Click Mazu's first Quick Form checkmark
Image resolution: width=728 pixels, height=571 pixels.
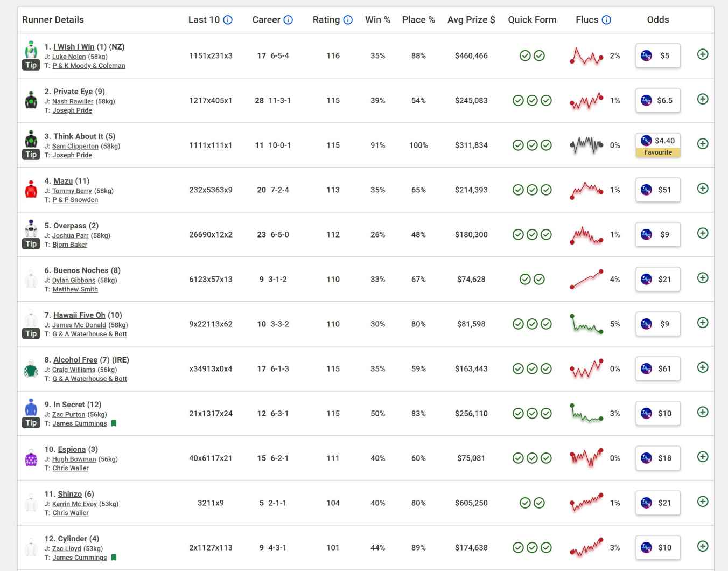point(519,190)
